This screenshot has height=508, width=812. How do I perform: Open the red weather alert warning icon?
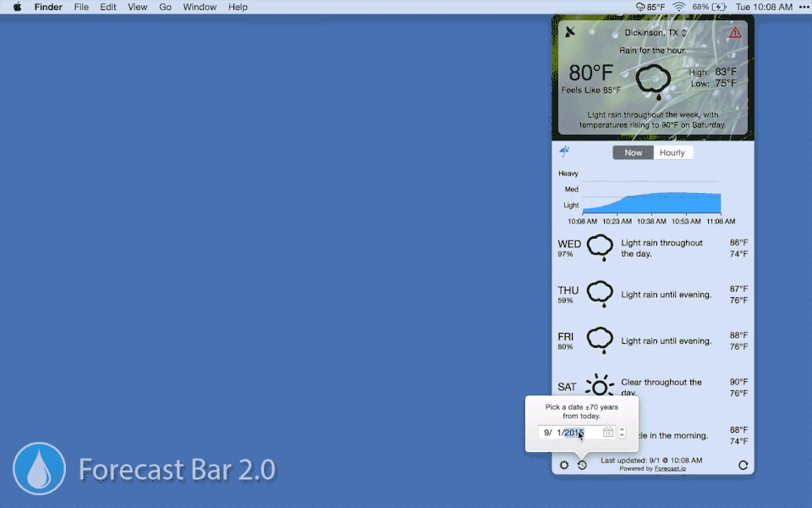point(735,33)
